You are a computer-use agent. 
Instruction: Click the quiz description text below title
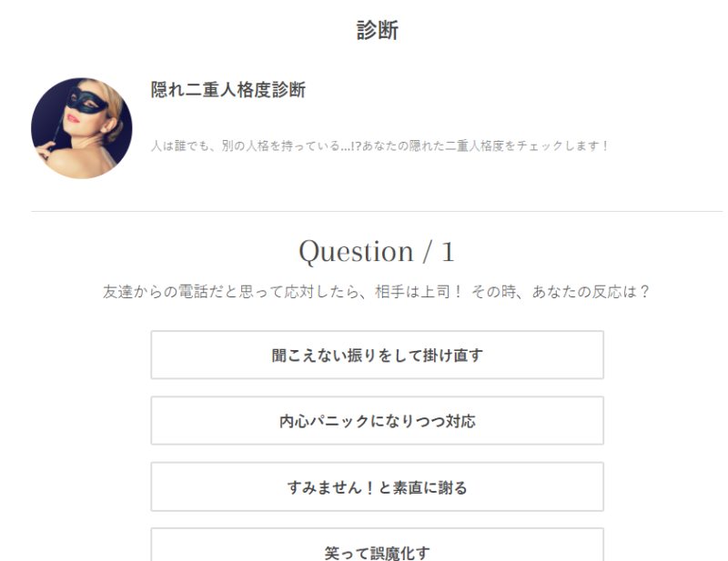tap(379, 145)
